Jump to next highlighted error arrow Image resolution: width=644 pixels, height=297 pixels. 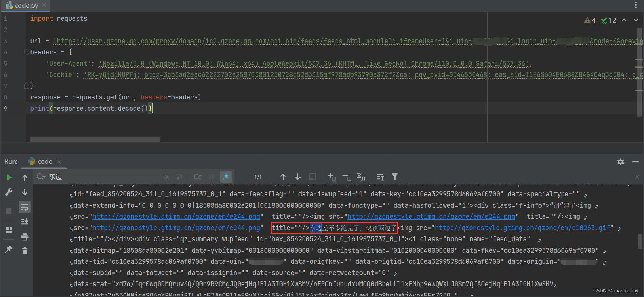[x=636, y=20]
